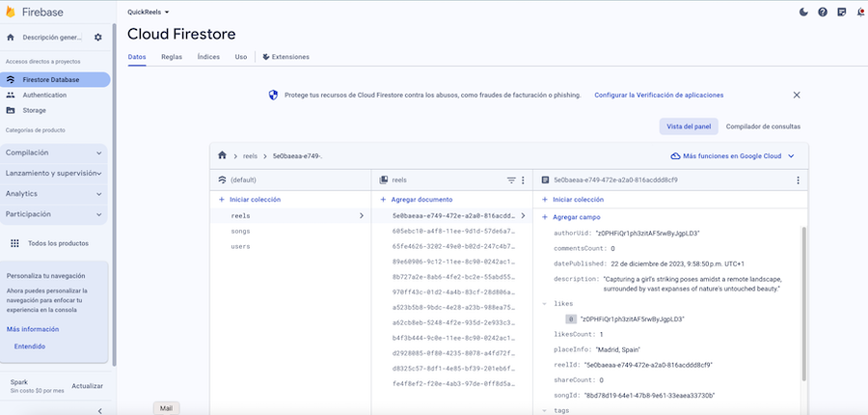Click the reels collection icon in column header
Viewport: 868px width, 415px height.
pos(383,180)
